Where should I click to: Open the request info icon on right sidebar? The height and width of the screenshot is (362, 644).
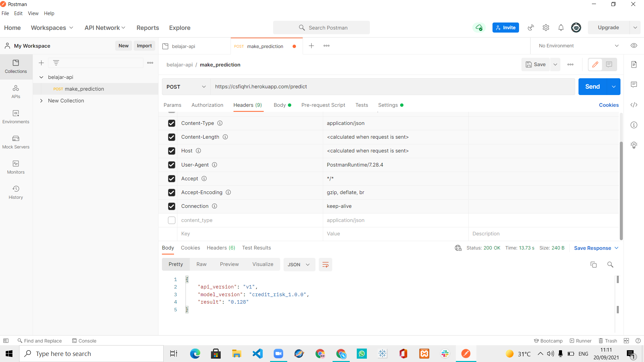[634, 125]
